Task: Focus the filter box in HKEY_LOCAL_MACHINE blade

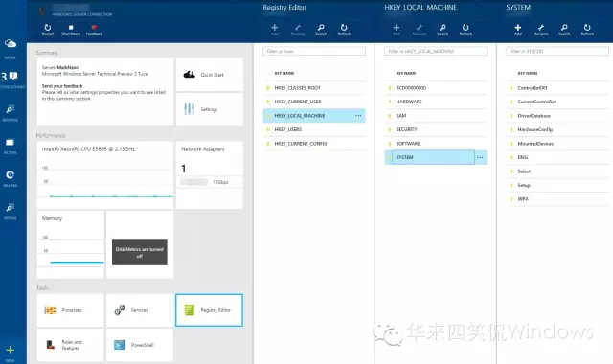Action: (x=436, y=51)
